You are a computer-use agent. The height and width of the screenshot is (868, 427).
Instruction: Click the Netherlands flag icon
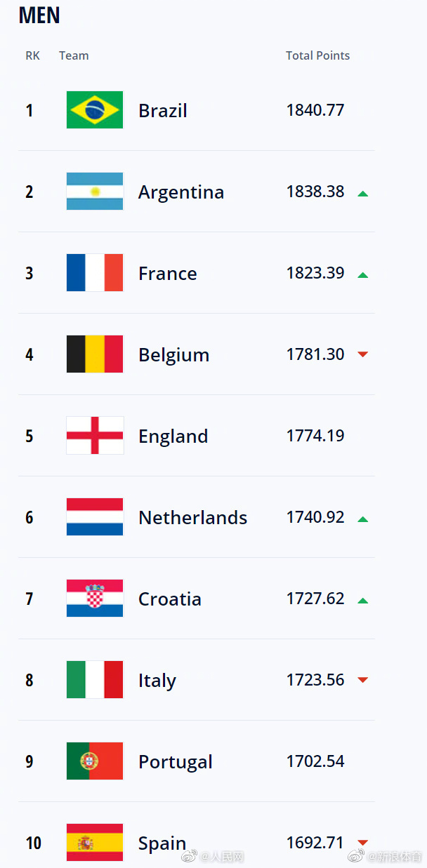click(x=95, y=517)
